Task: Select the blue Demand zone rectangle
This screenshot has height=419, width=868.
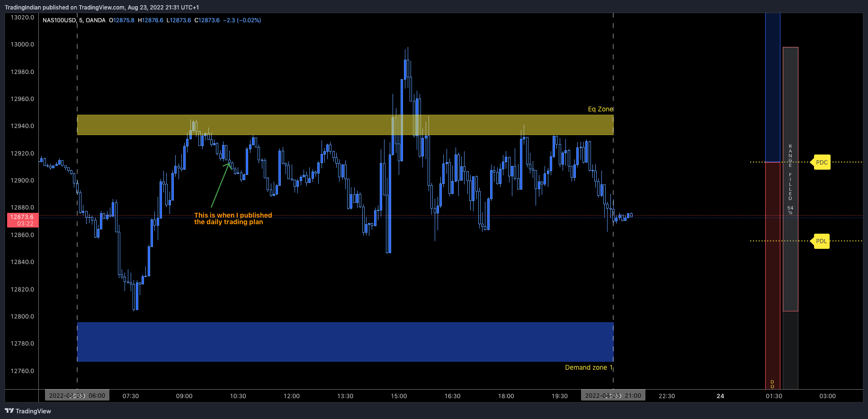Action: 345,342
